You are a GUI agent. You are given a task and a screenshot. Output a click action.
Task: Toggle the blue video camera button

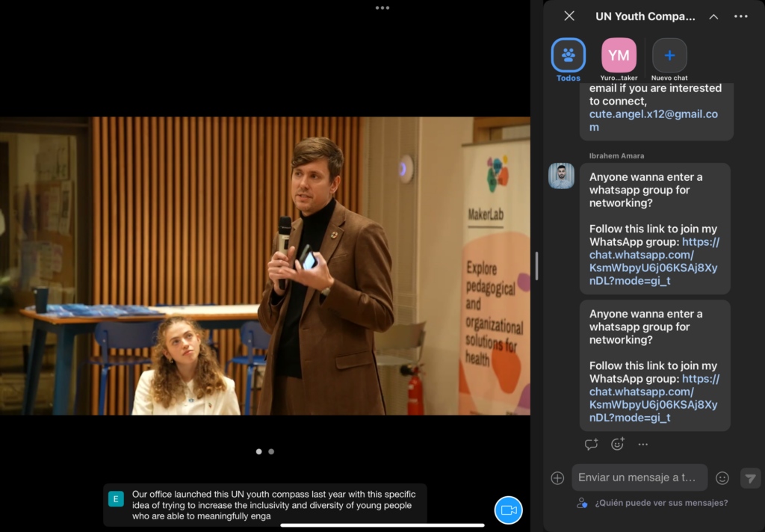click(508, 510)
